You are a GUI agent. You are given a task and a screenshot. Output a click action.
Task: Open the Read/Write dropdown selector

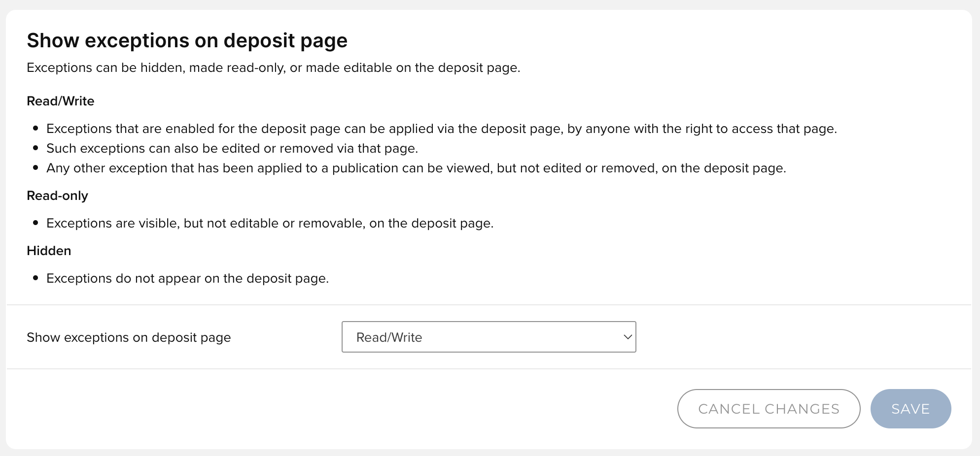click(488, 337)
